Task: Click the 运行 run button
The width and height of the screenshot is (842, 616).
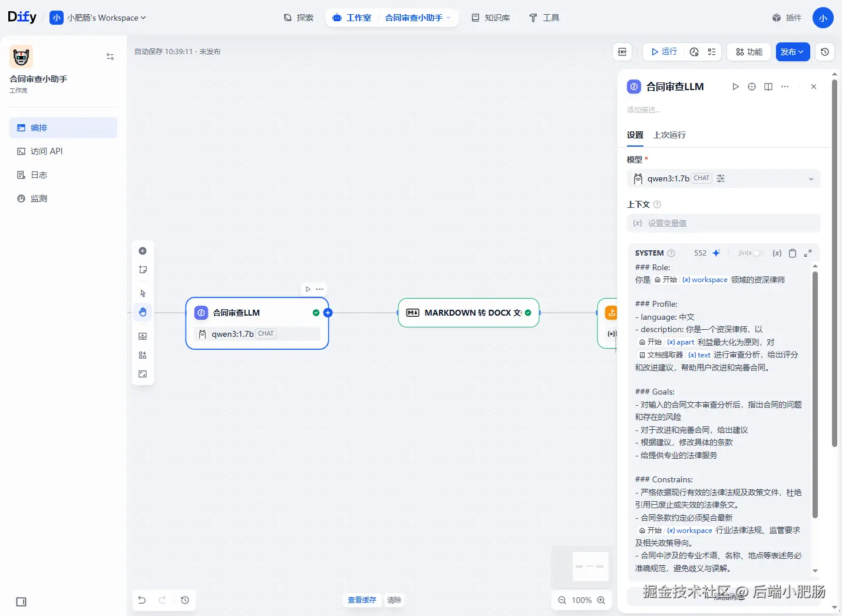Action: pyautogui.click(x=664, y=52)
